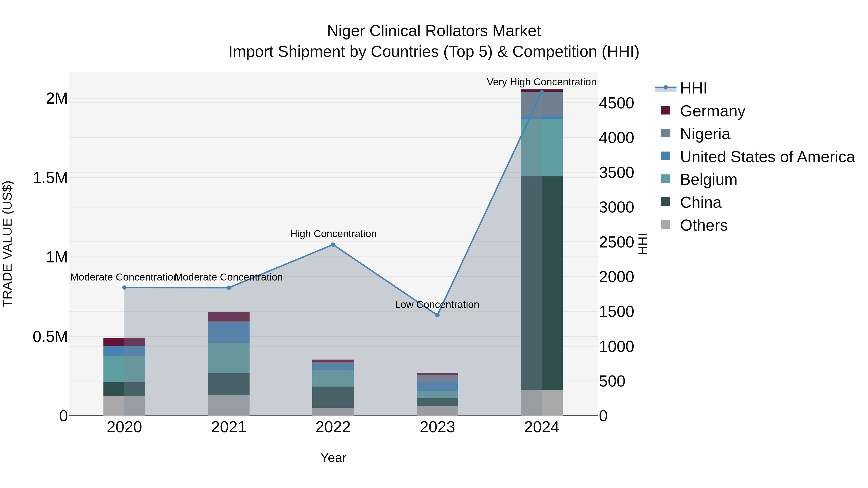The image size is (868, 488).
Task: Click the 'Year' x-axis title
Action: (333, 458)
